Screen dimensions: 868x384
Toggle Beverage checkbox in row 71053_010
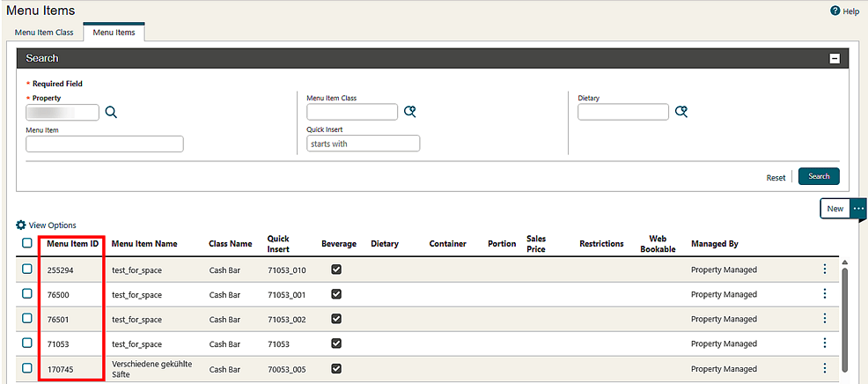[x=336, y=270]
